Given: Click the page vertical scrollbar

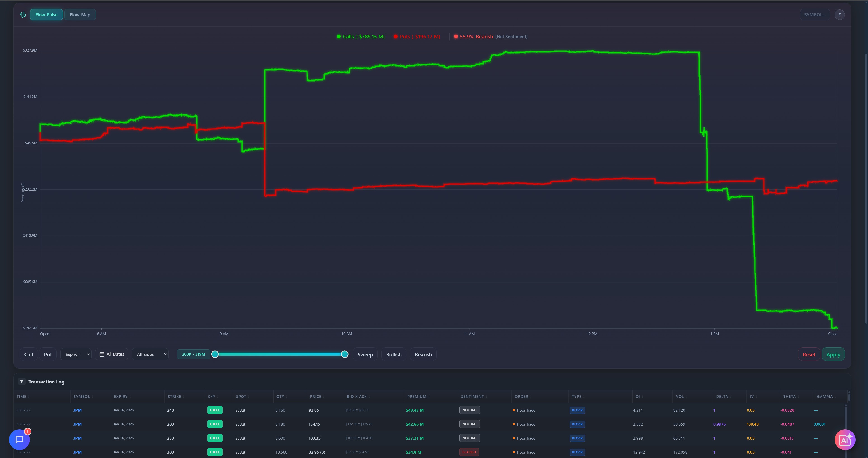Looking at the screenshot, I should 866,189.
